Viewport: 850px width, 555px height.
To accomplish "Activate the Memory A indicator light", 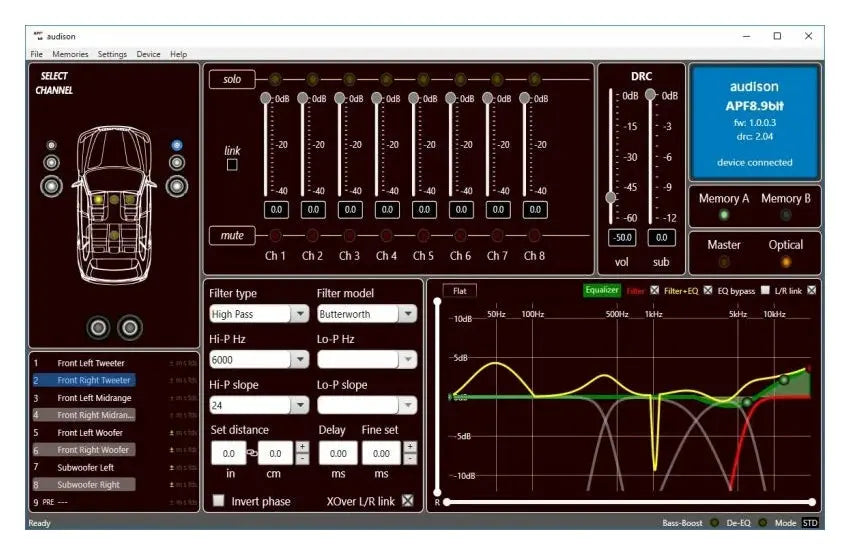I will pos(724,214).
